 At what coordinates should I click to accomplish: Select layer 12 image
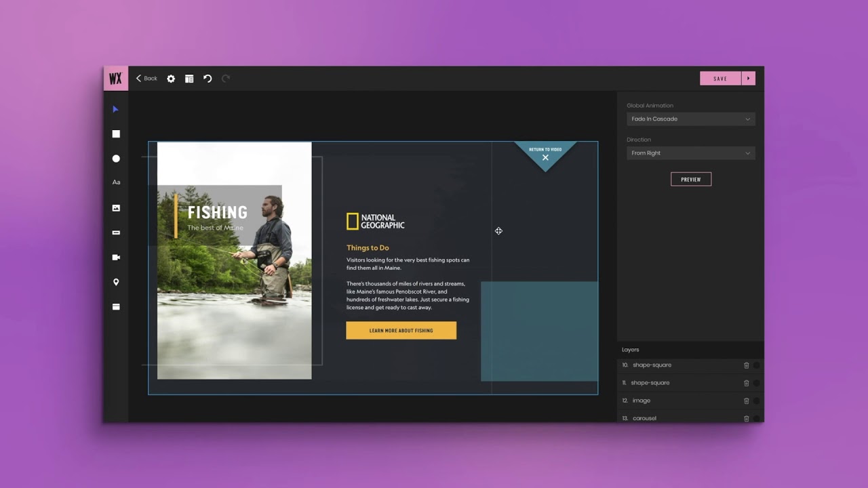pos(690,401)
